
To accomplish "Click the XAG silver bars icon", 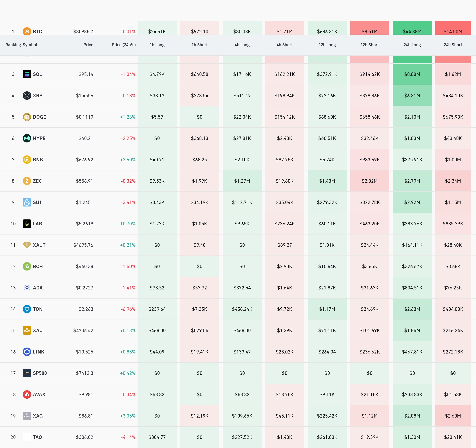I will tap(27, 416).
